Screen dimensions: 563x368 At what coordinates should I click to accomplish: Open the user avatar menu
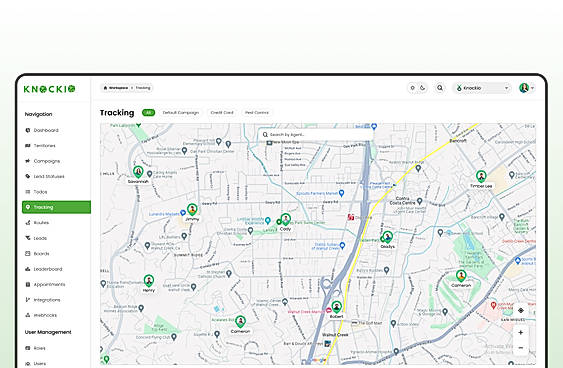click(x=526, y=88)
